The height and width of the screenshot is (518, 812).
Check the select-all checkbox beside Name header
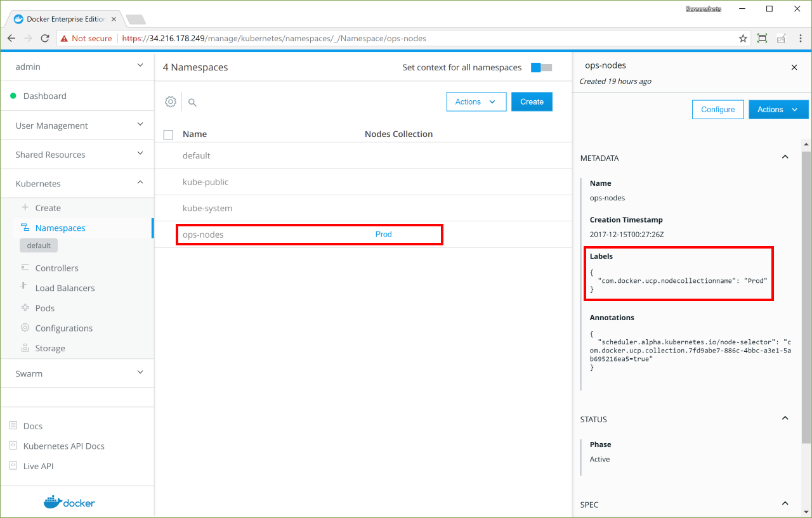click(168, 134)
